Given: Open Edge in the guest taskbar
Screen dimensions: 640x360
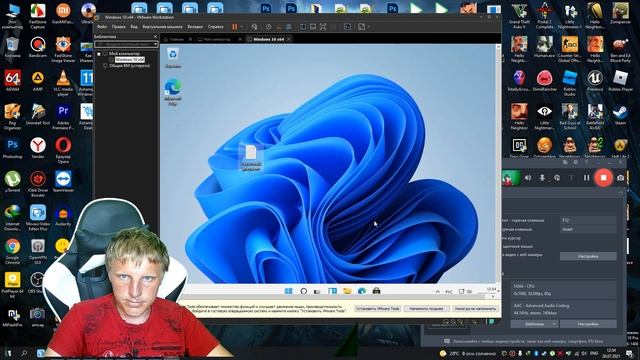Looking at the screenshot, I should (362, 291).
